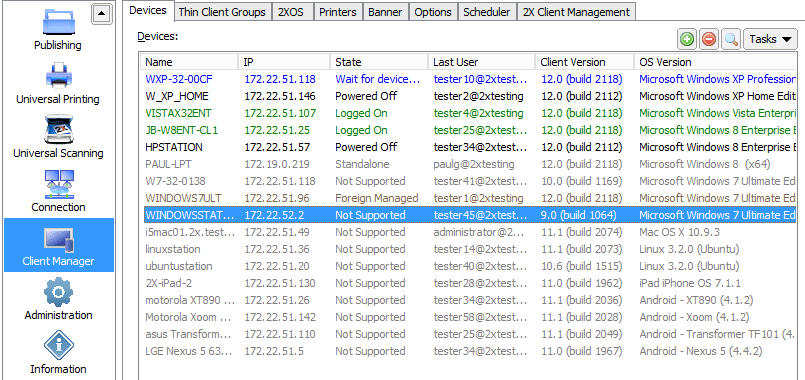This screenshot has height=380, width=805.
Task: Open the Tasks dropdown menu
Action: pyautogui.click(x=770, y=39)
